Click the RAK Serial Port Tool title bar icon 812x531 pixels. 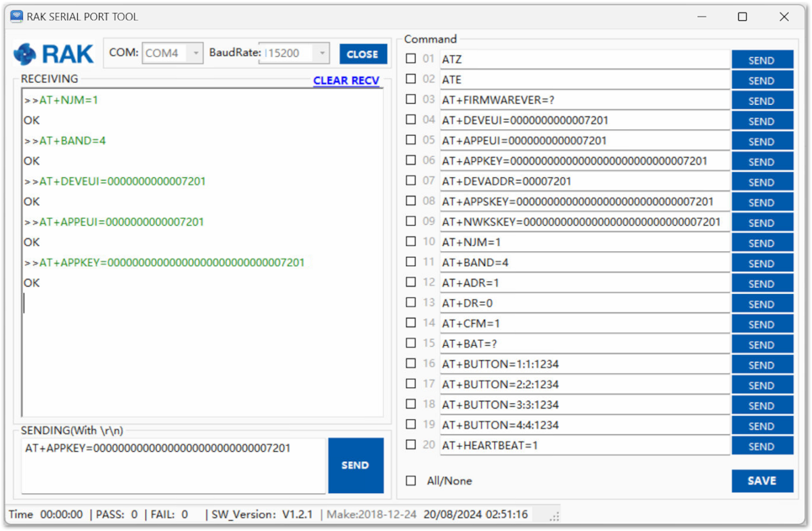(16, 17)
